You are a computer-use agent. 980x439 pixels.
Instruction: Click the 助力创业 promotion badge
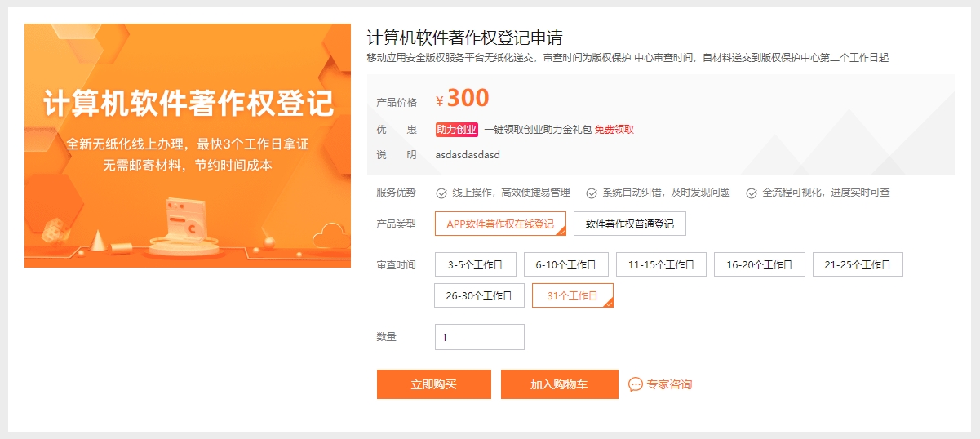(x=457, y=130)
